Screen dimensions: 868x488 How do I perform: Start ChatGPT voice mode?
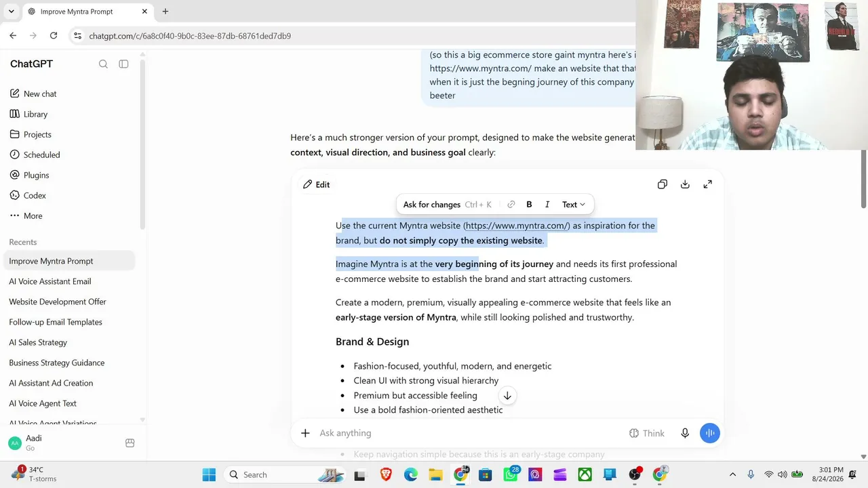pyautogui.click(x=710, y=433)
